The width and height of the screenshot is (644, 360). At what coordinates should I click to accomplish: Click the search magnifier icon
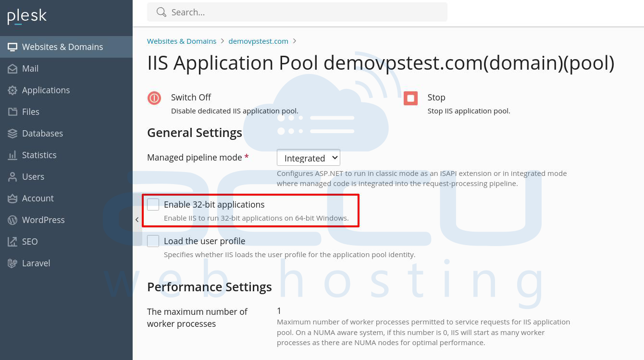(161, 12)
